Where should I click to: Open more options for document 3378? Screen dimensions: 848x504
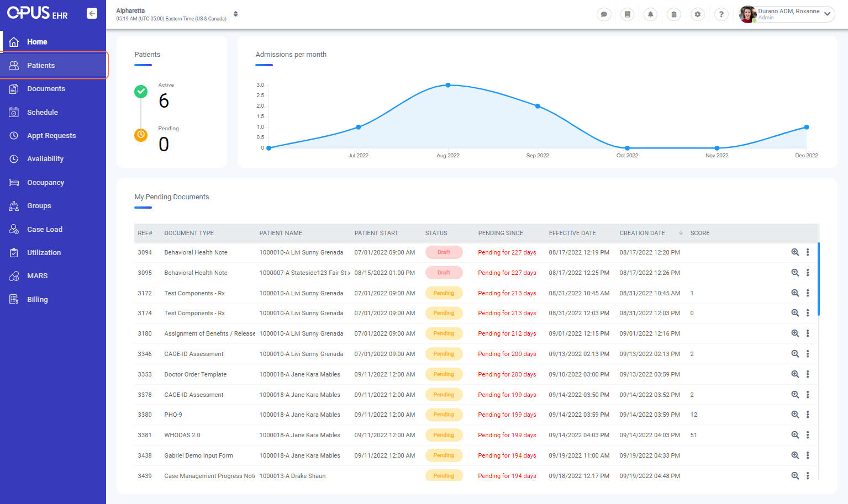[808, 395]
